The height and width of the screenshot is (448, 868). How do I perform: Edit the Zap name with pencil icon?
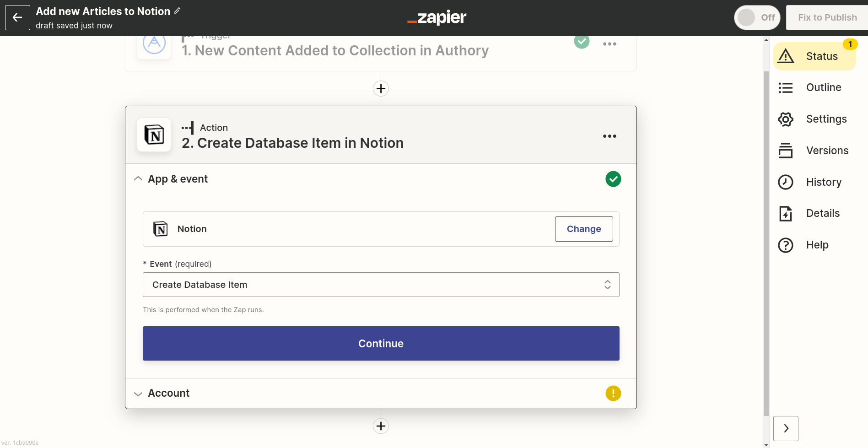[178, 10]
